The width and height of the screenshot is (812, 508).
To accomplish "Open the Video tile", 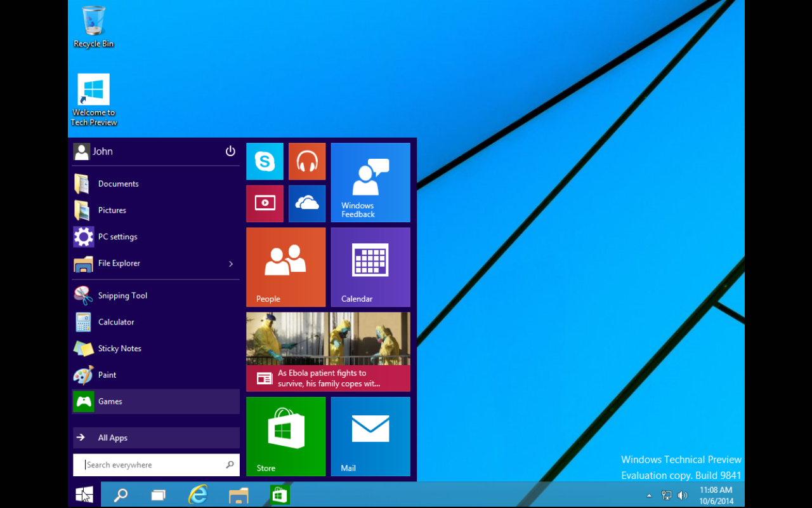I will [265, 204].
